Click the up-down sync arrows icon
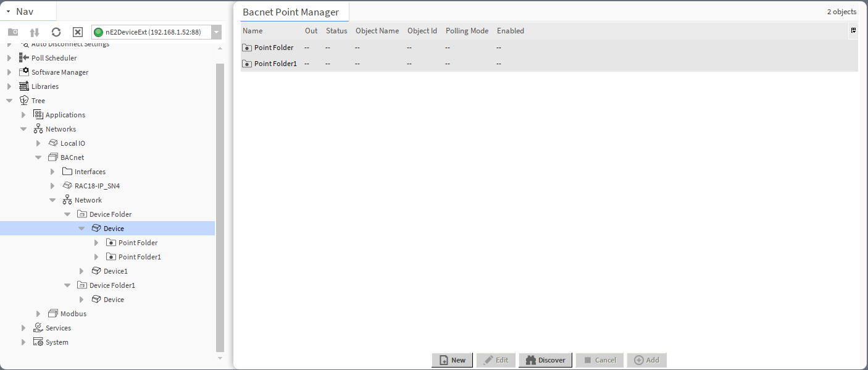Viewport: 868px width, 370px height. pos(34,32)
